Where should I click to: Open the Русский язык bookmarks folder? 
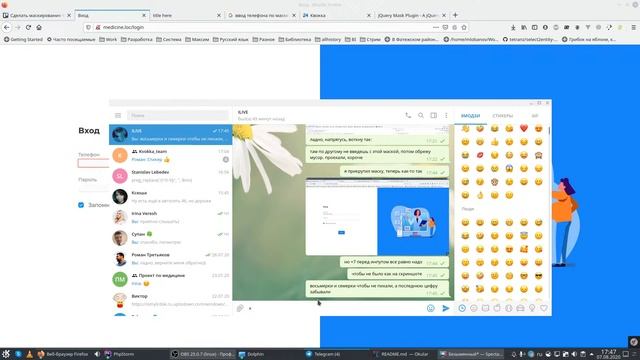231,40
